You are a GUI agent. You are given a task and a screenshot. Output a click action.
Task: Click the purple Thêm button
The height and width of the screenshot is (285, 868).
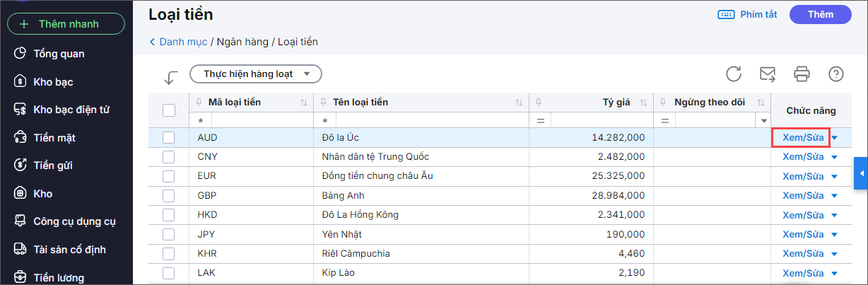point(820,14)
